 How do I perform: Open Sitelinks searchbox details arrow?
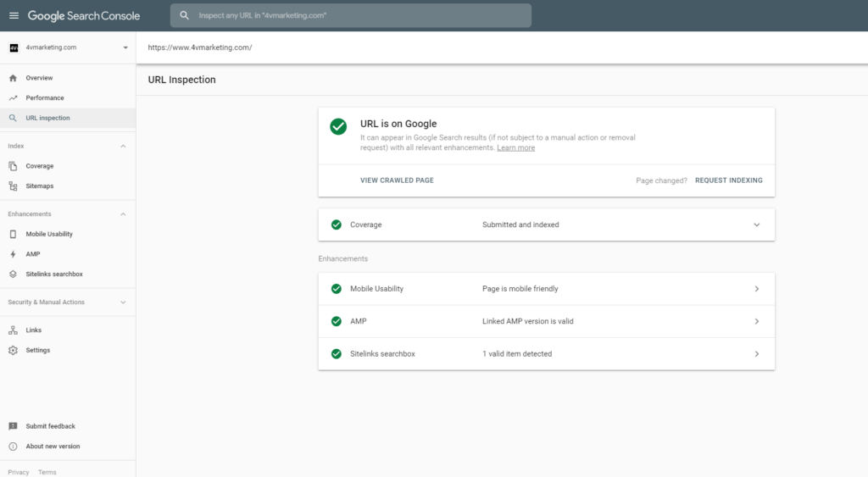756,353
